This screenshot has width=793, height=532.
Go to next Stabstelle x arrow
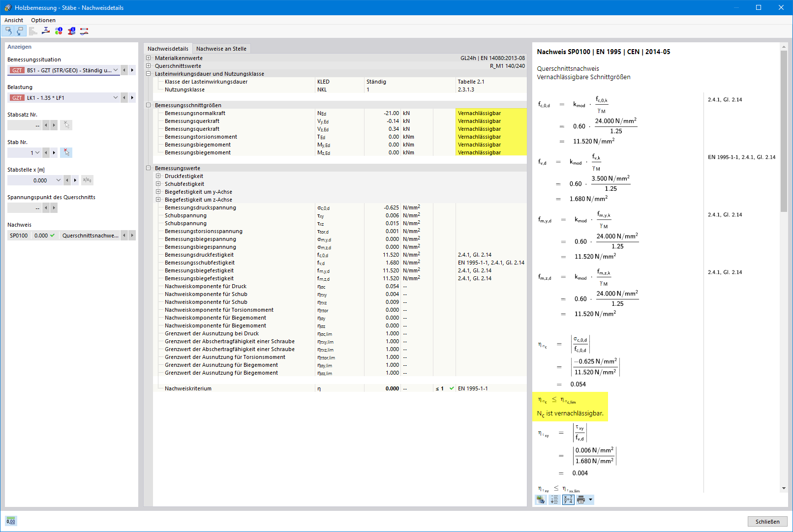pyautogui.click(x=75, y=180)
